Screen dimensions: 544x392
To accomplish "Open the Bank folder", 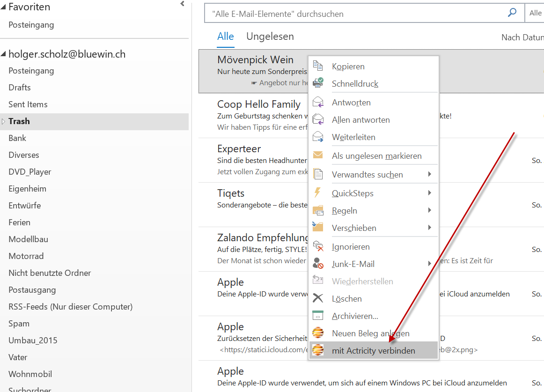I will click(x=17, y=138).
